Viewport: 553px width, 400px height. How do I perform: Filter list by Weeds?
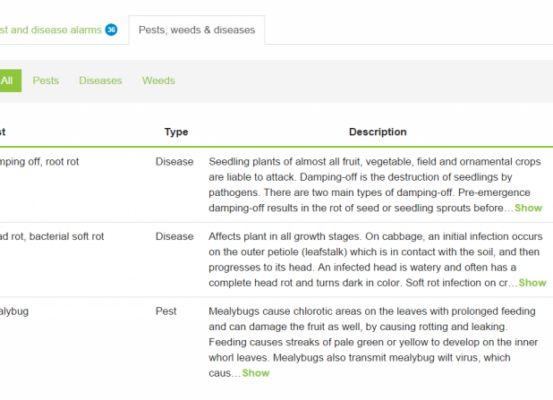[158, 80]
